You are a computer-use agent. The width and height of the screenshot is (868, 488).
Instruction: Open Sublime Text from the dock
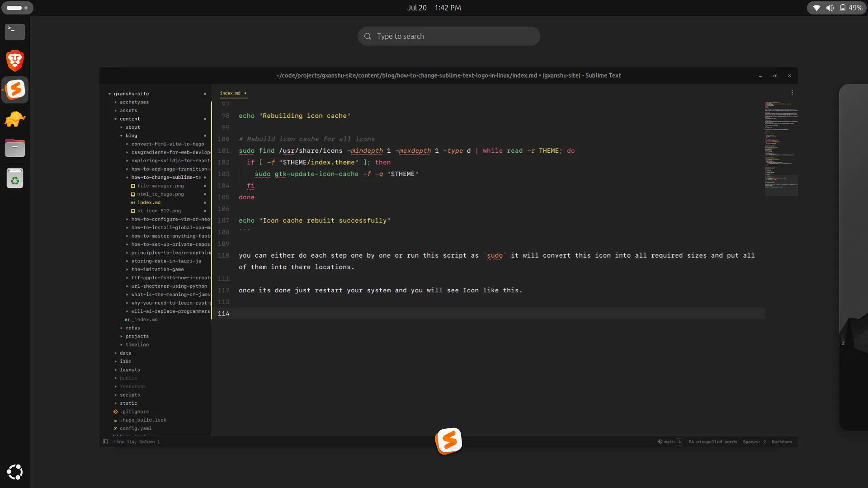click(15, 89)
